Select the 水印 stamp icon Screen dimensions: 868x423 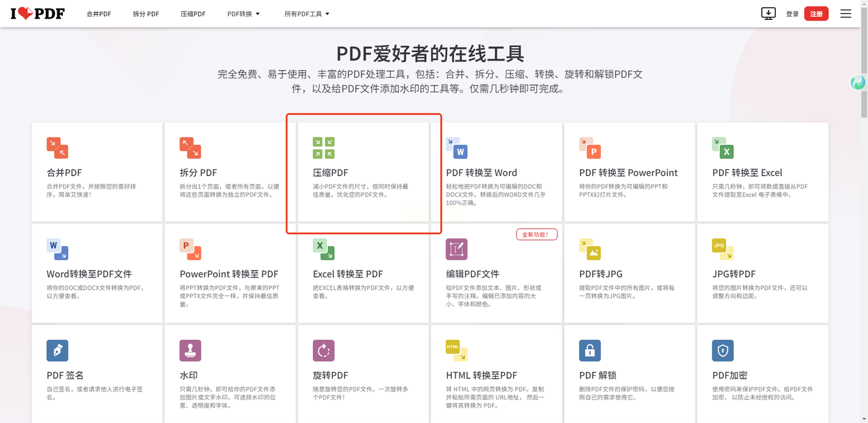coord(190,351)
